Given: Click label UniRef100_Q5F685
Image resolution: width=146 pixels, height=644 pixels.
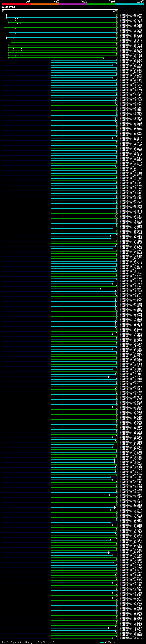Looking at the screenshot, I should coord(131,590).
